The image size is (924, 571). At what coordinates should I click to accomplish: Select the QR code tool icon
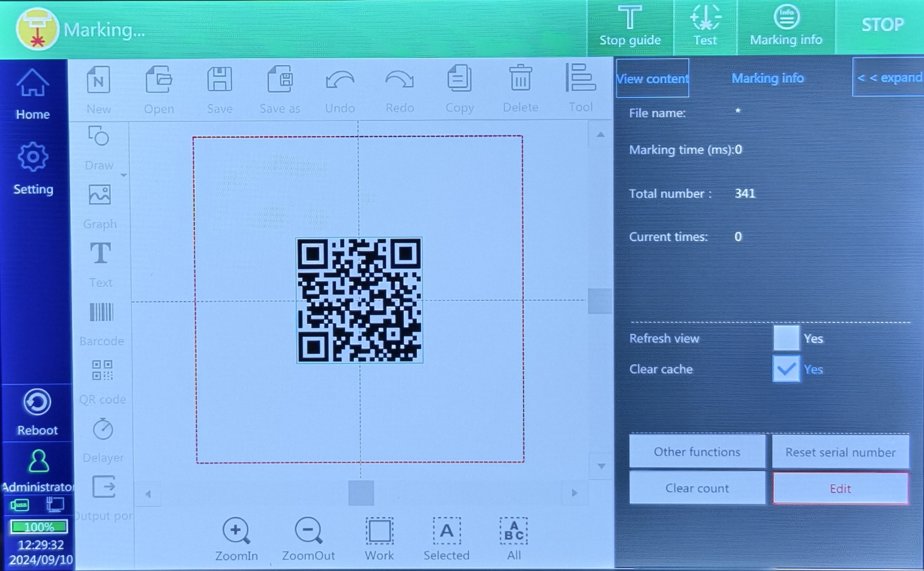(x=102, y=370)
